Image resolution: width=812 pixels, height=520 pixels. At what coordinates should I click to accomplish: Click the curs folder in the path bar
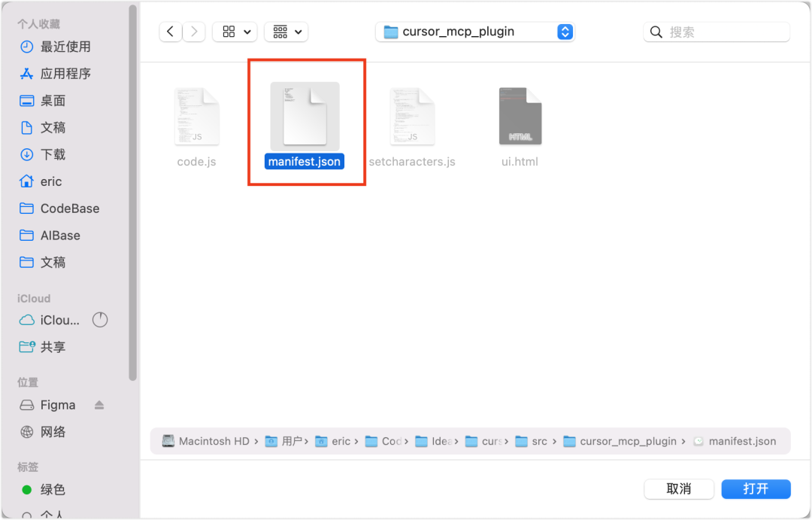point(483,441)
